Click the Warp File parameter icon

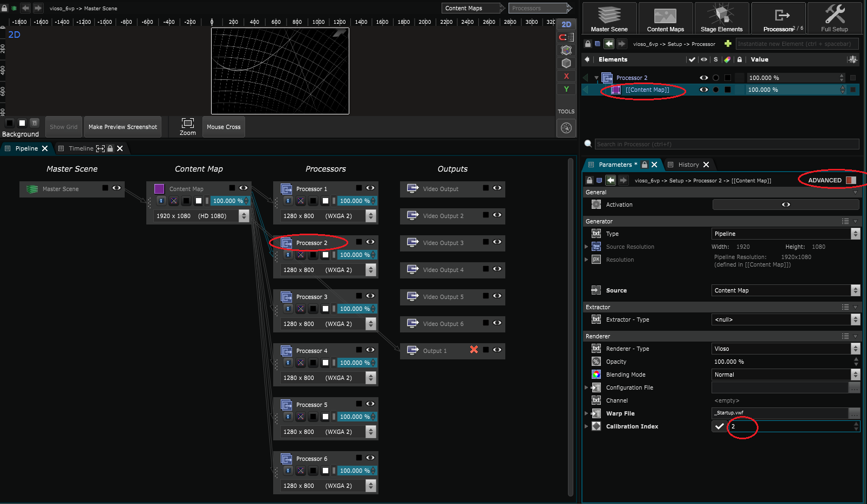pyautogui.click(x=596, y=413)
